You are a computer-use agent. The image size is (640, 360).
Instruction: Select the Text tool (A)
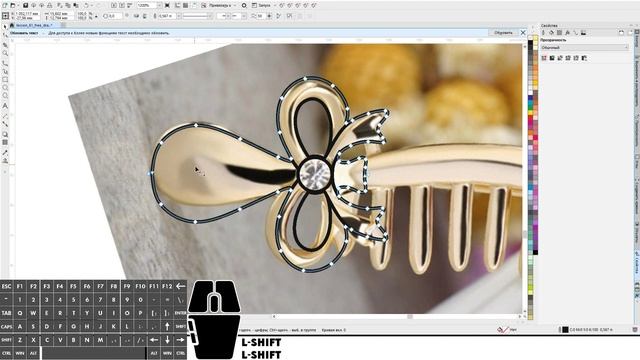[5, 106]
